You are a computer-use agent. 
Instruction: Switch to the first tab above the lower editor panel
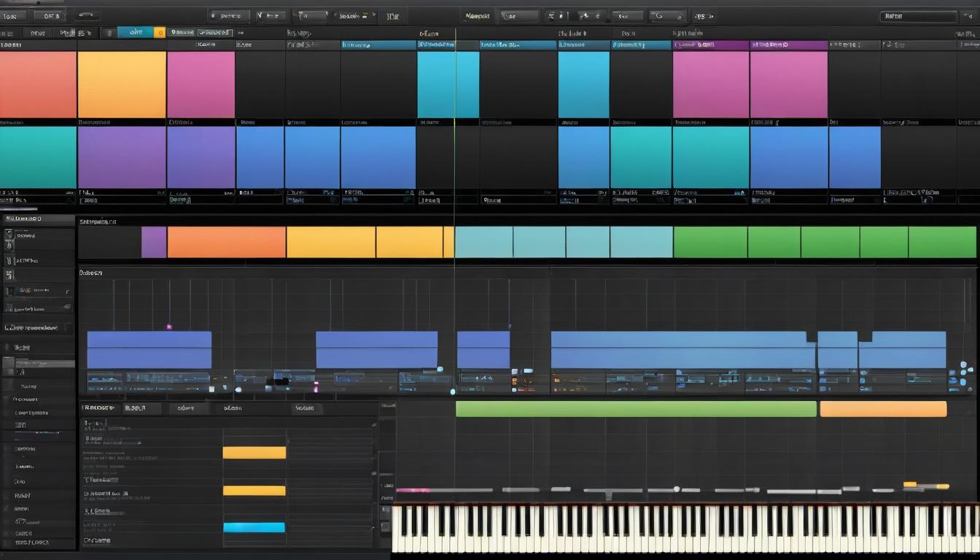point(100,408)
